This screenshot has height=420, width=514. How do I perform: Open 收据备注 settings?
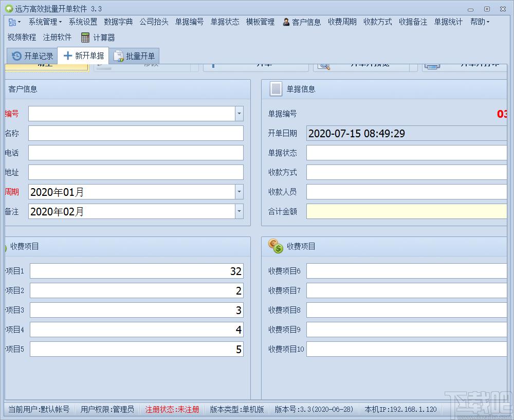[413, 22]
